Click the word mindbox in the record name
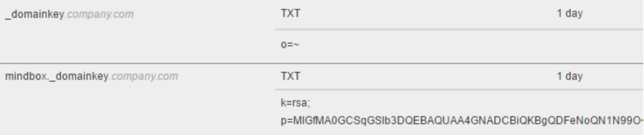The height and width of the screenshot is (135, 644). (26, 76)
